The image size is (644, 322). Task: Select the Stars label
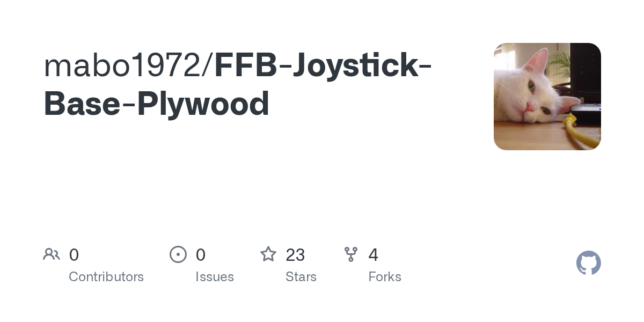[x=301, y=277]
